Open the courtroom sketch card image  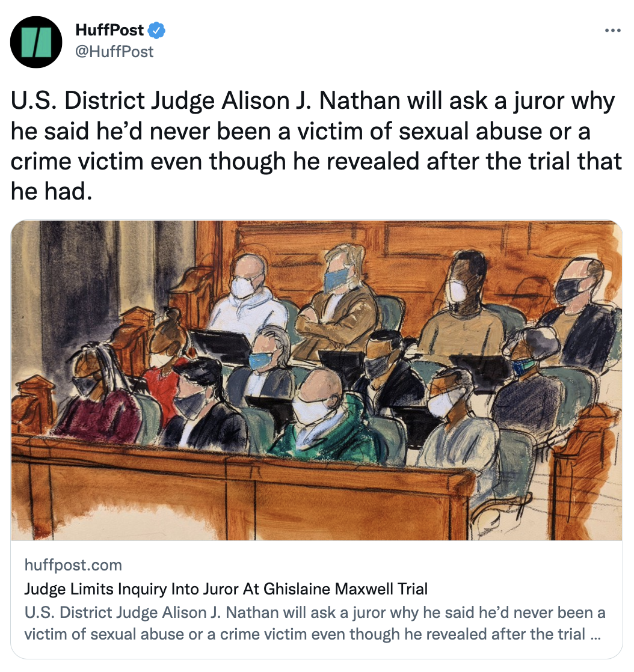316,380
